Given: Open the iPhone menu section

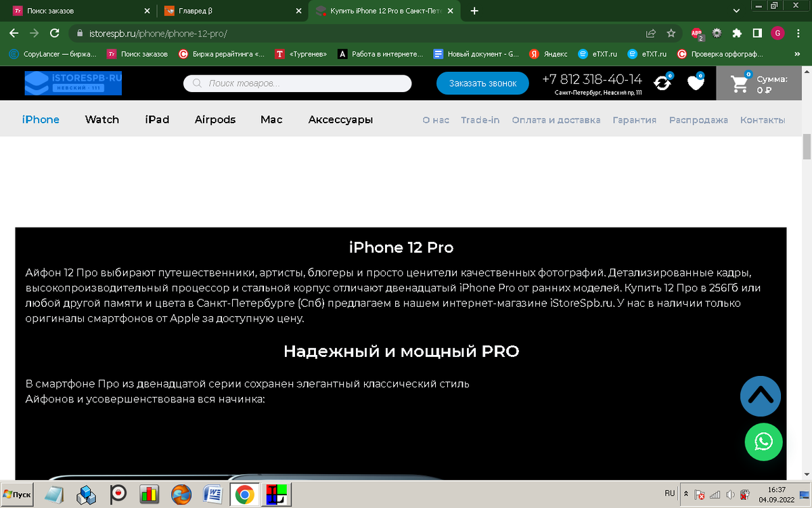Looking at the screenshot, I should [x=41, y=119].
